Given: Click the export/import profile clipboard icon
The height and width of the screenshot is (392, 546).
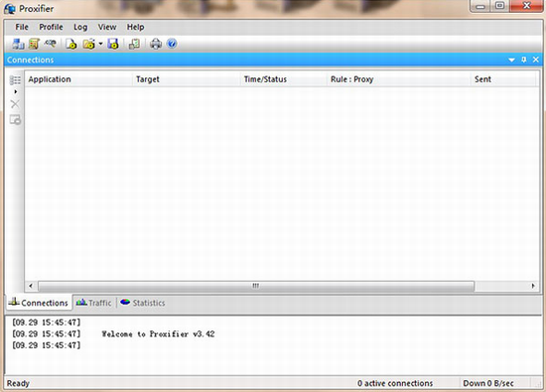Looking at the screenshot, I should (134, 44).
